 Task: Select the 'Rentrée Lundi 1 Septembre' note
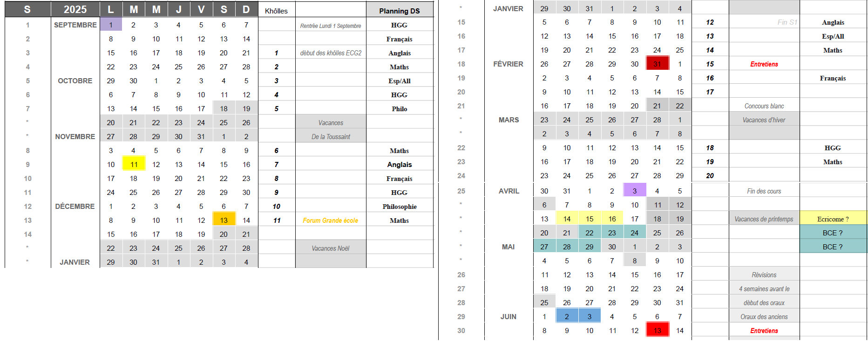tap(330, 26)
